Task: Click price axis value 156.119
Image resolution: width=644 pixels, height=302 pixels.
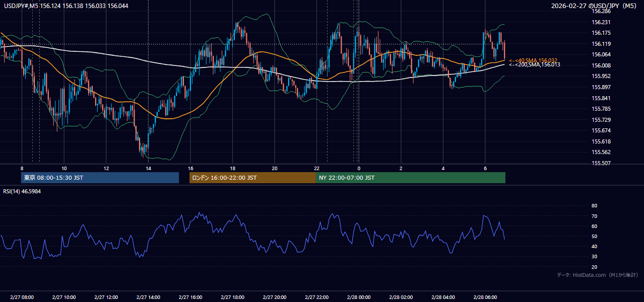Action: [601, 44]
